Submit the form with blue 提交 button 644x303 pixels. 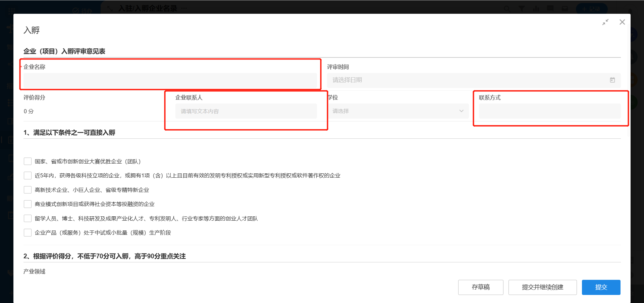(601, 287)
